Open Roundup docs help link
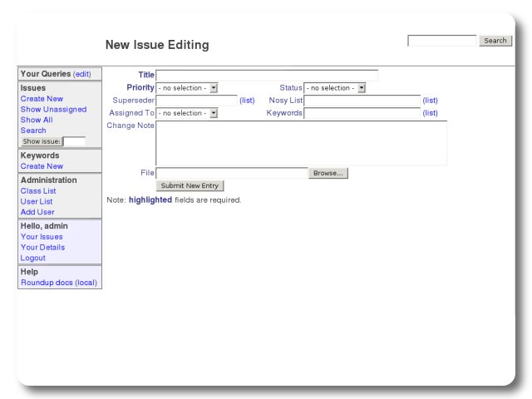Viewport: 532px width, 399px height. point(58,283)
